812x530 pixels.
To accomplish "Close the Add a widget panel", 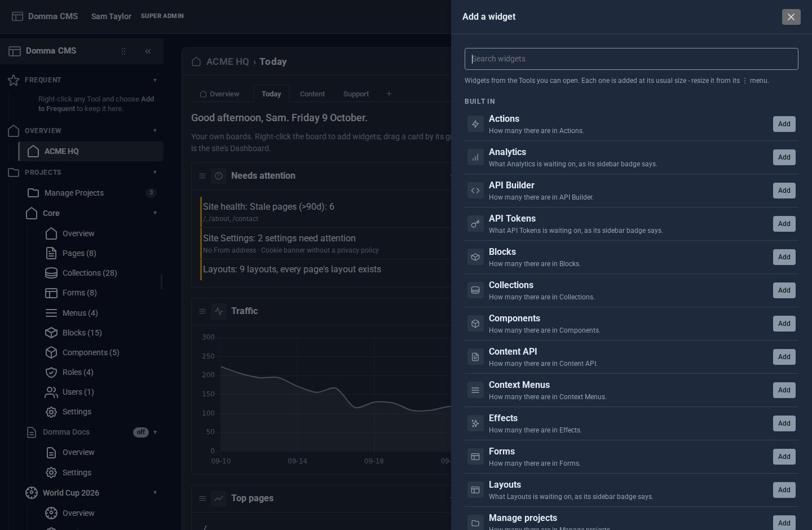I will 791,17.
